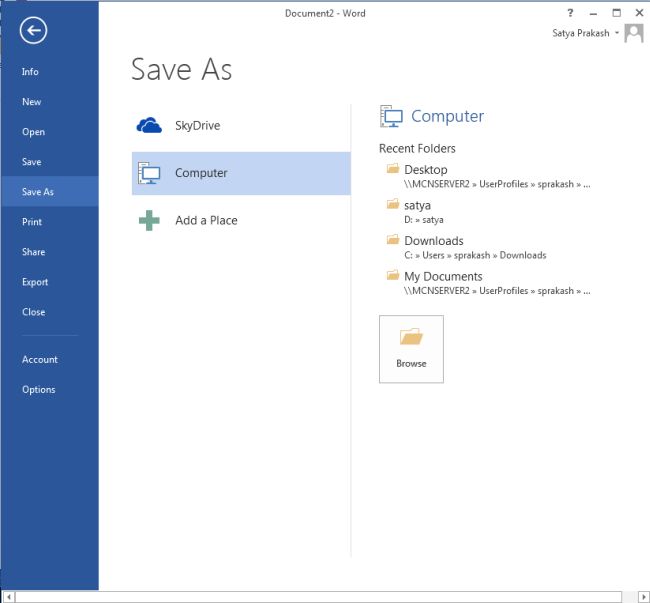Click the green plus Add a Place icon
This screenshot has width=650, height=603.
(x=149, y=220)
